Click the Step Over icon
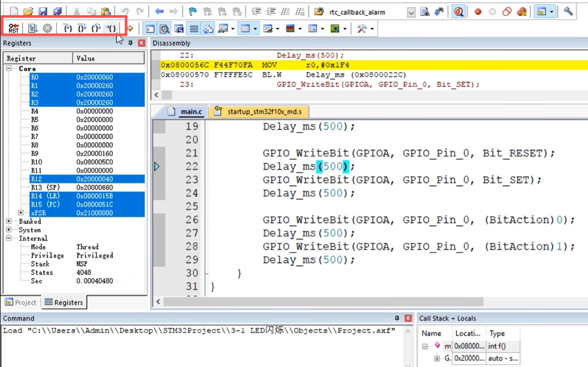588x367 pixels. click(82, 28)
